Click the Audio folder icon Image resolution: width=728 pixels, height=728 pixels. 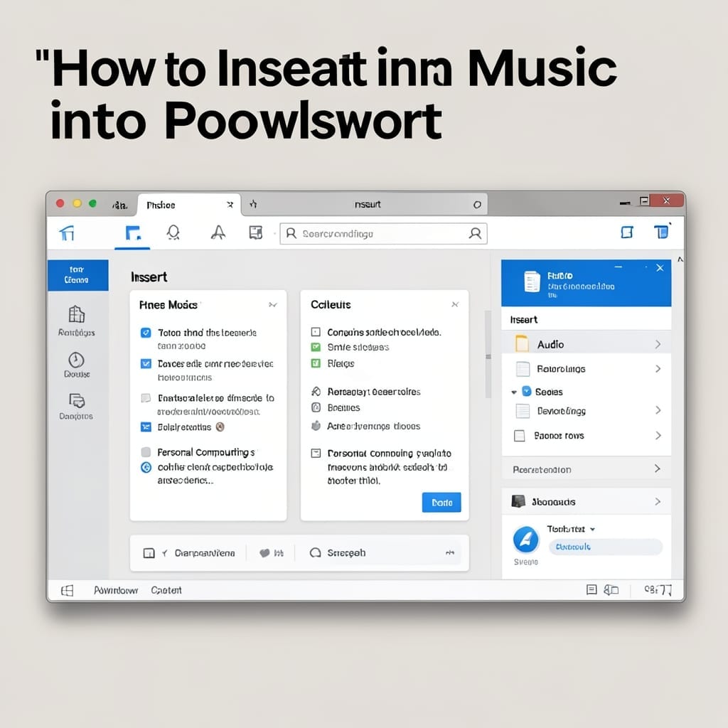[x=522, y=343]
